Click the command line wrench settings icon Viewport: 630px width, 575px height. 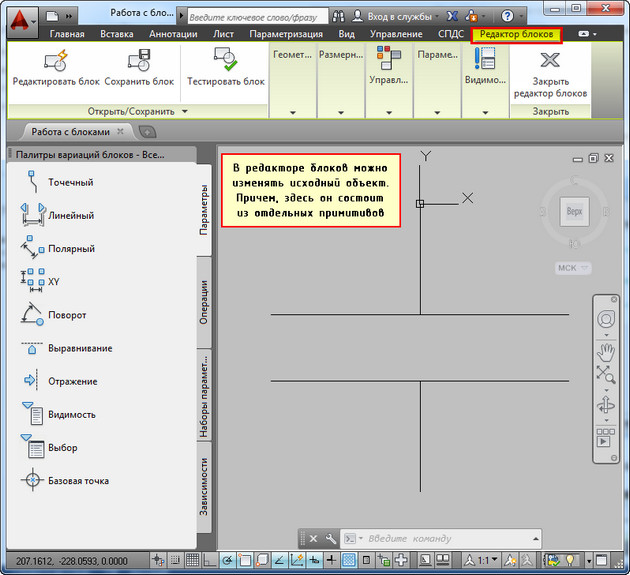click(x=331, y=538)
